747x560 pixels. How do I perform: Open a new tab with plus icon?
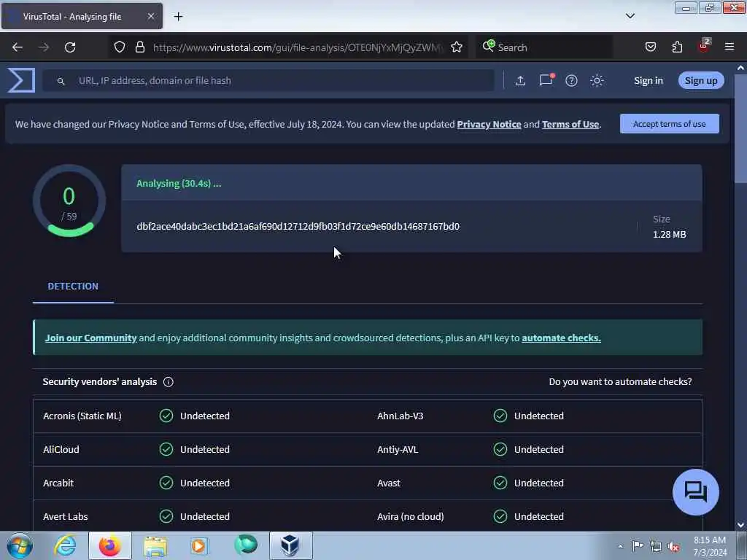pos(178,17)
